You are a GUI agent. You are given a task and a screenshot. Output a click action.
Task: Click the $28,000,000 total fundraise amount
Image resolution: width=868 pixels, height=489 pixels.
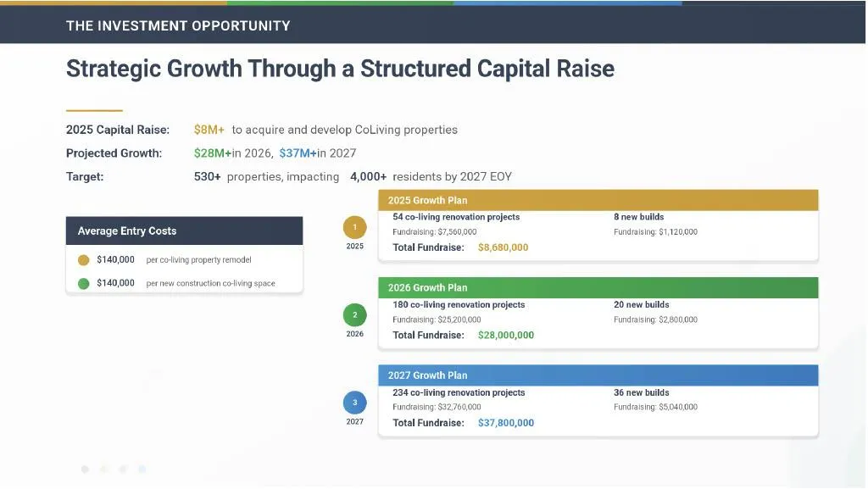pos(506,336)
